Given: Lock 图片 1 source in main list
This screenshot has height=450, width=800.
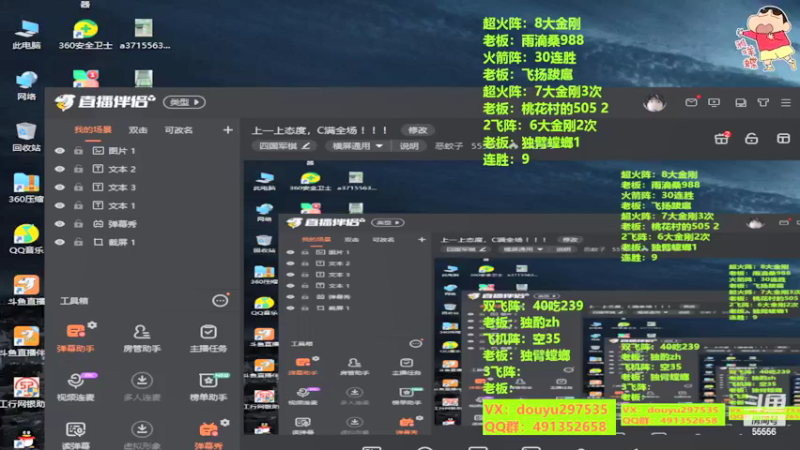Looking at the screenshot, I should 78,151.
